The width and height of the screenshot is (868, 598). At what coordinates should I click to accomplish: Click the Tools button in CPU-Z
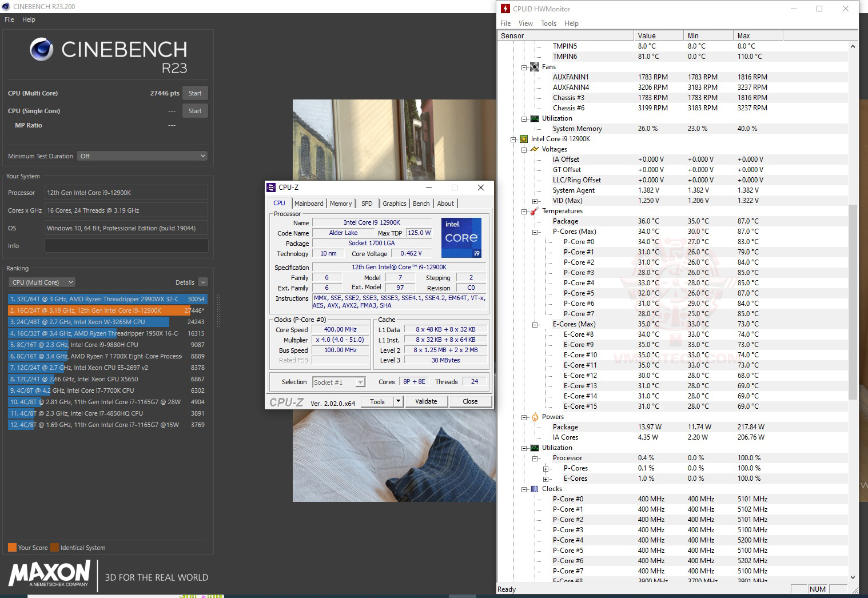(377, 401)
